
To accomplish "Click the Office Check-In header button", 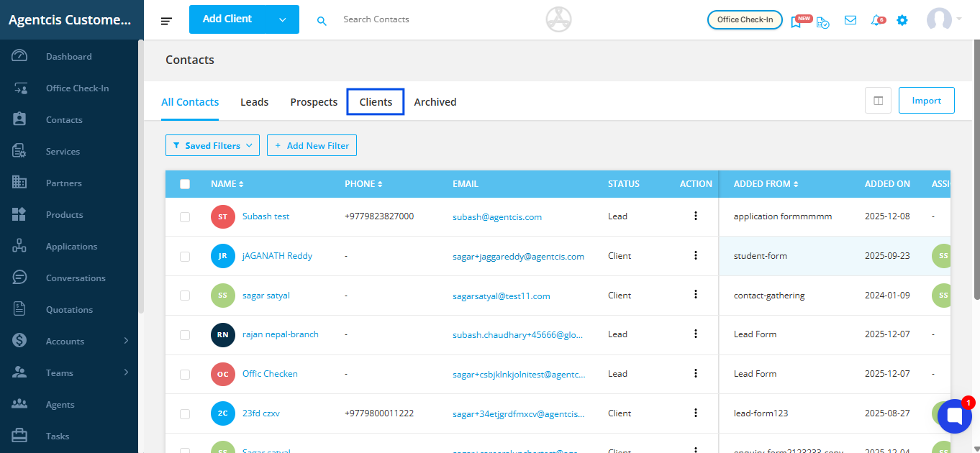I will click(x=745, y=19).
